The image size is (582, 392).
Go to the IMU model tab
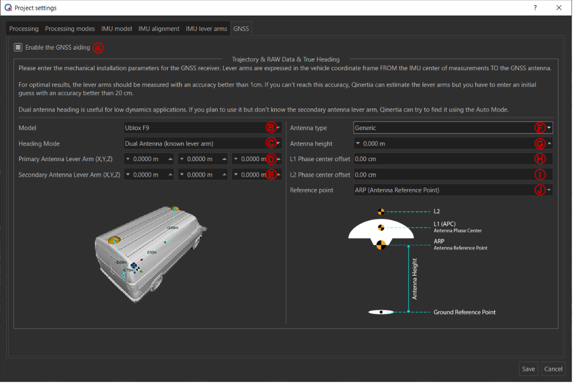[x=116, y=29]
